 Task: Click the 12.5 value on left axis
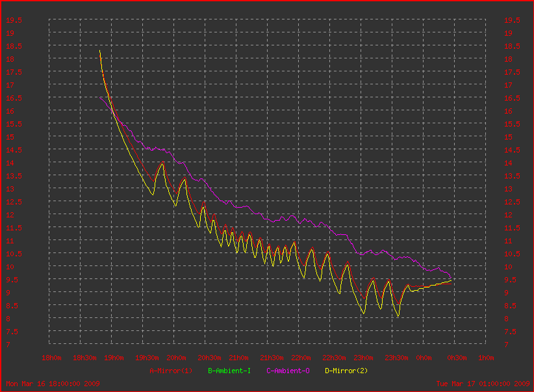point(14,202)
